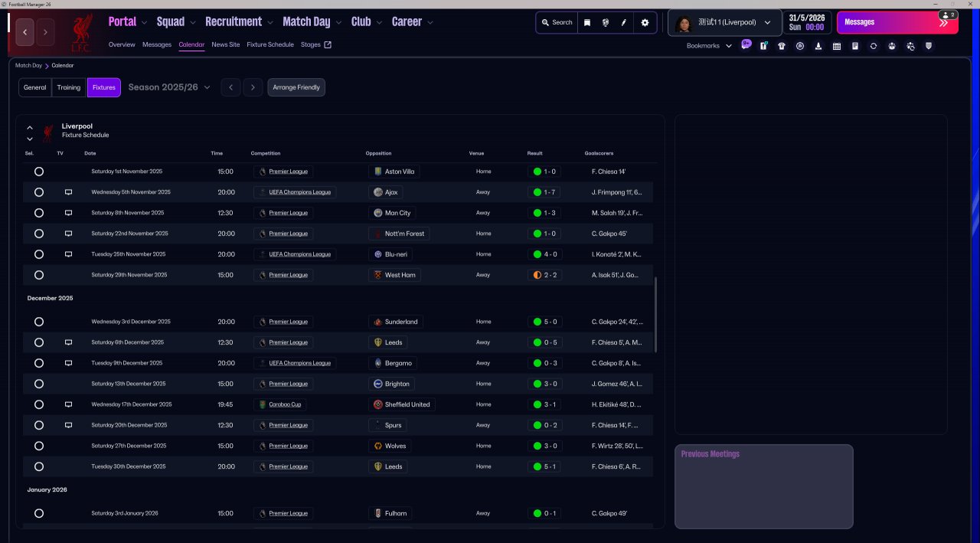Click the calendar grid icon in bookmarks bar
This screenshot has width=980, height=543.
coord(837,46)
